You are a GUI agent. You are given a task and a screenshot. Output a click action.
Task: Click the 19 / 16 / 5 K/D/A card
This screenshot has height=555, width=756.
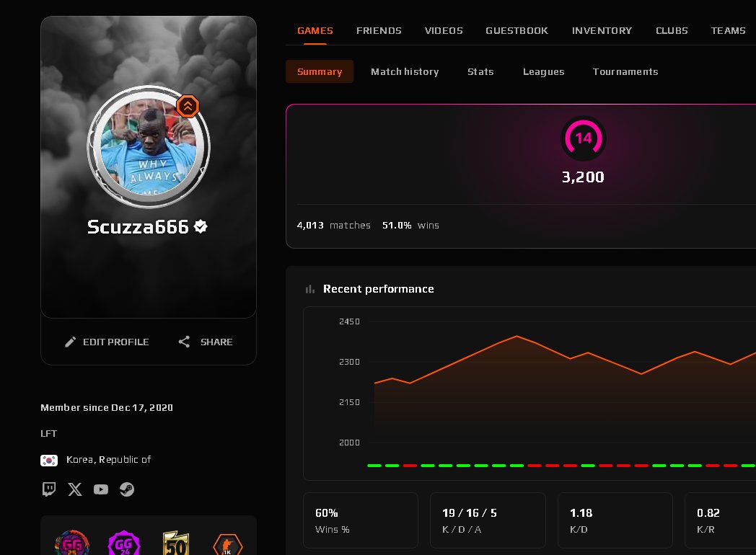[488, 520]
